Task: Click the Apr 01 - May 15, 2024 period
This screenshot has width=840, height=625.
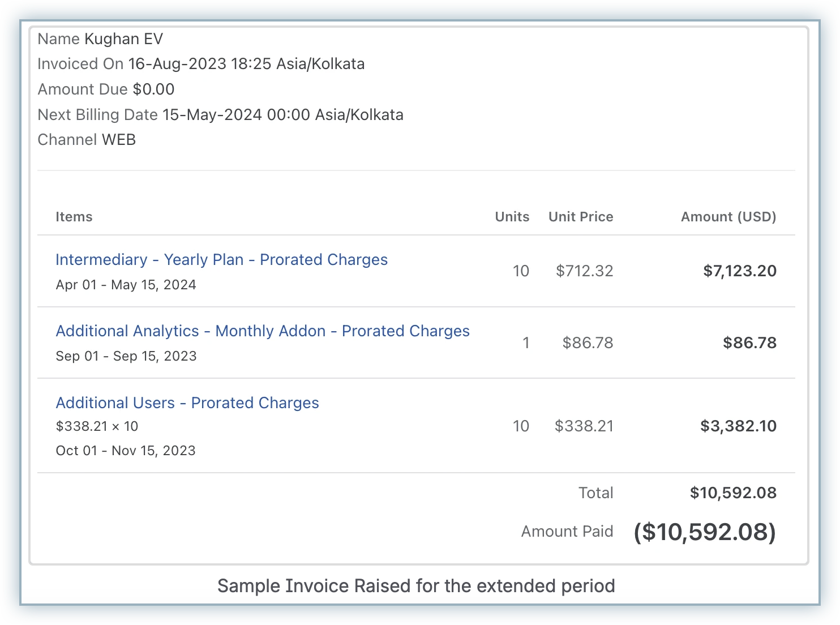Action: [126, 285]
